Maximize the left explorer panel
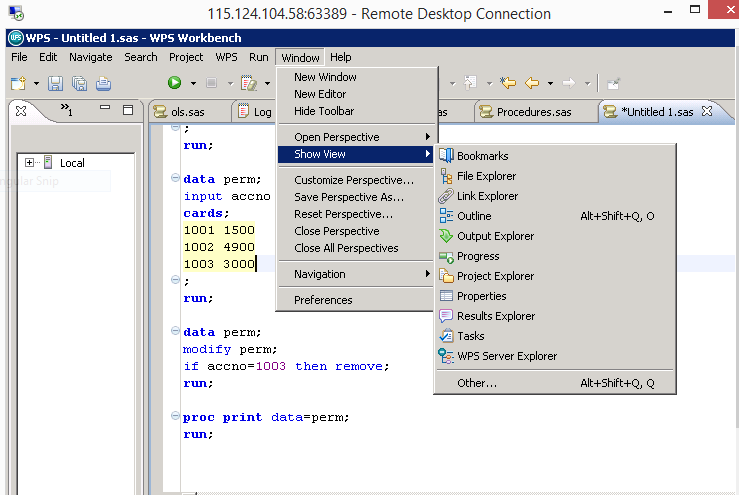Screen dimensions: 739x495 tap(127, 110)
